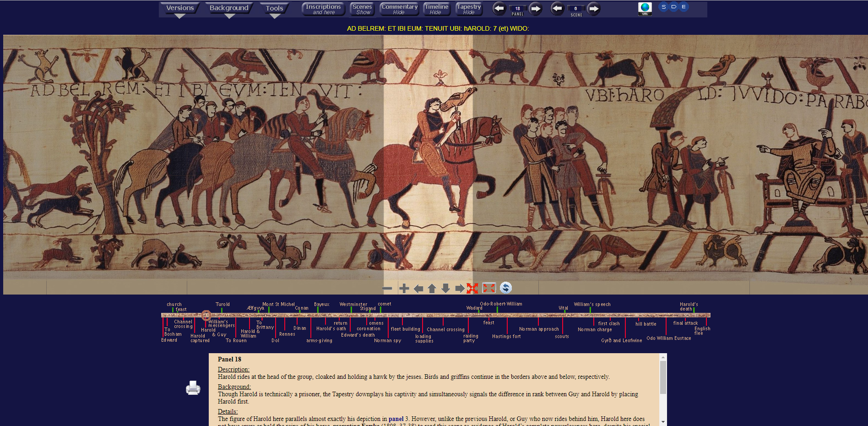This screenshot has width=868, height=426.
Task: Pan the tapestry up with arrow icon
Action: pyautogui.click(x=432, y=288)
